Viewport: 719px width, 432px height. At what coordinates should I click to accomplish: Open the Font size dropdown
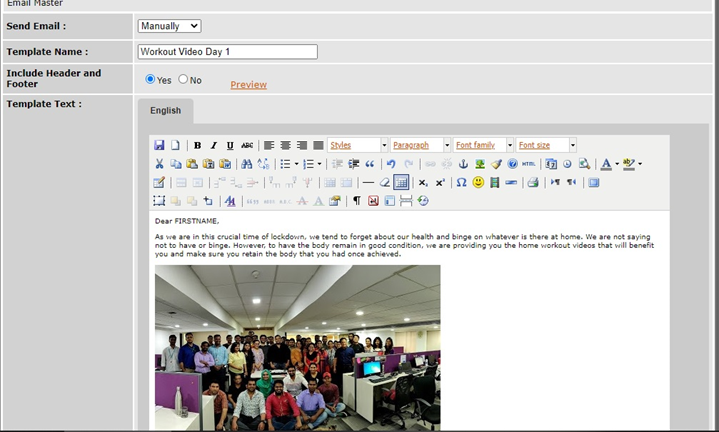point(546,145)
